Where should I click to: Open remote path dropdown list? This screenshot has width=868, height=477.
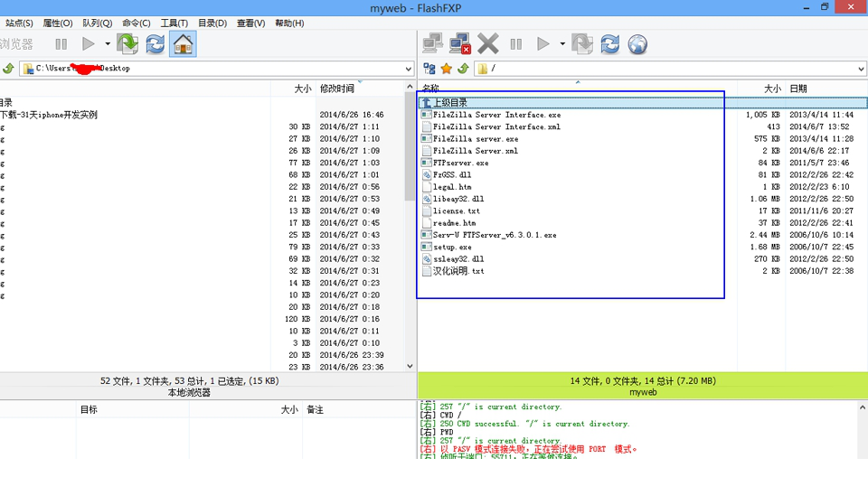[x=861, y=69]
